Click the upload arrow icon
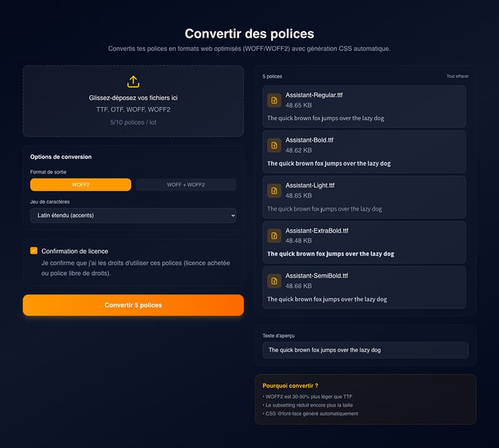 coord(133,80)
